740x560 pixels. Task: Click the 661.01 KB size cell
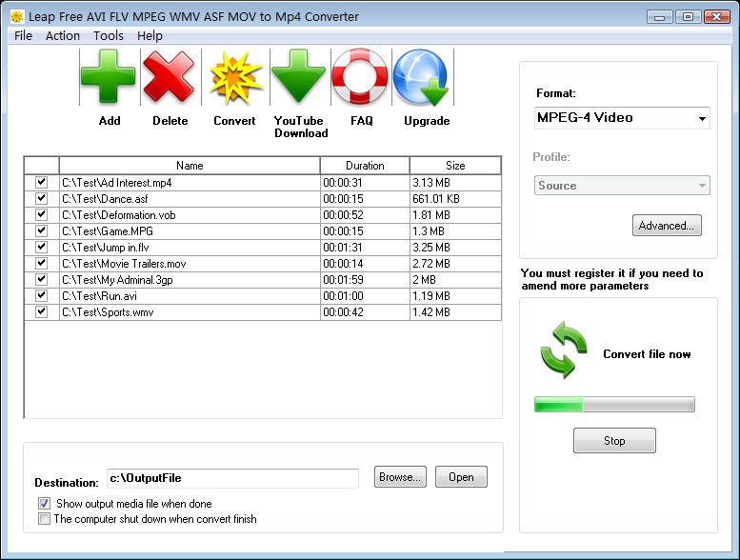click(x=455, y=199)
